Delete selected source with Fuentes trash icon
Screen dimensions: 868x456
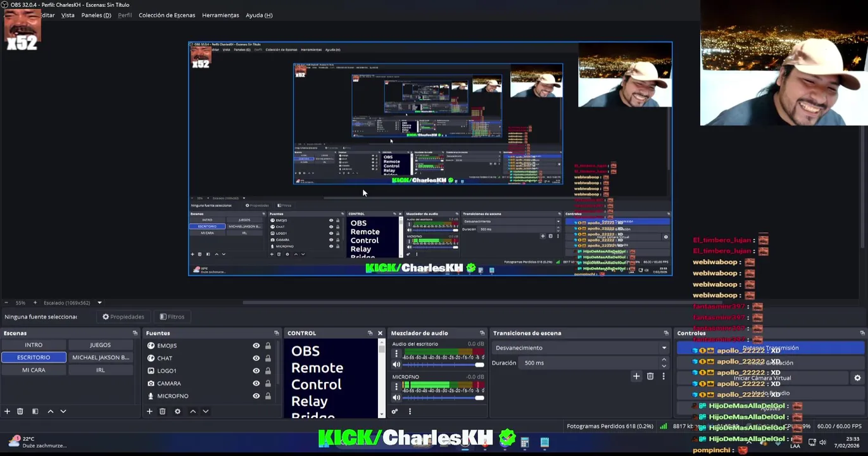point(162,412)
